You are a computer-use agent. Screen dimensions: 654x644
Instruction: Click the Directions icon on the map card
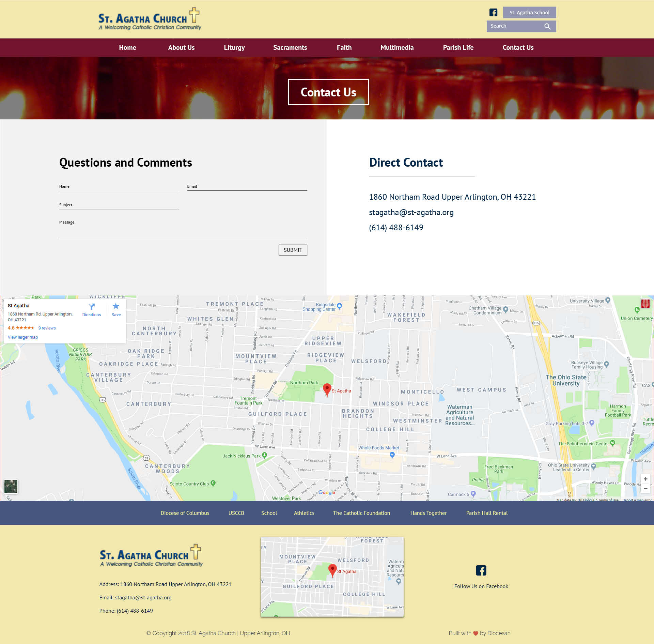tap(92, 307)
